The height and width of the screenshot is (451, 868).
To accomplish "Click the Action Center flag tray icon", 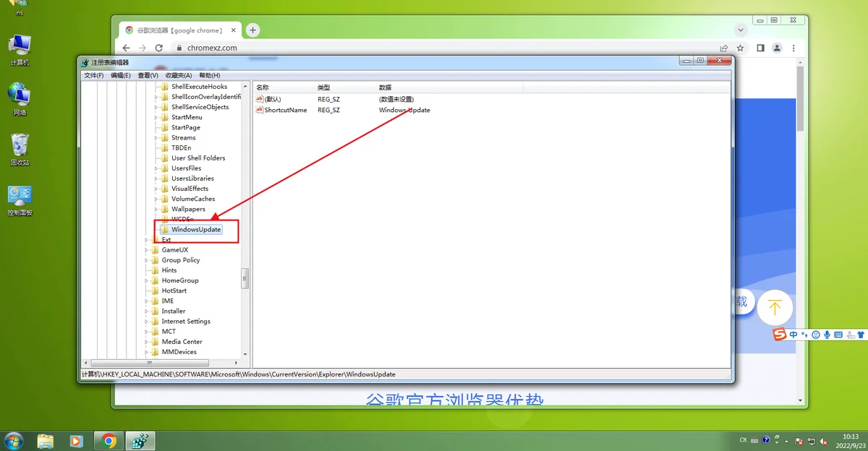I will pyautogui.click(x=799, y=440).
